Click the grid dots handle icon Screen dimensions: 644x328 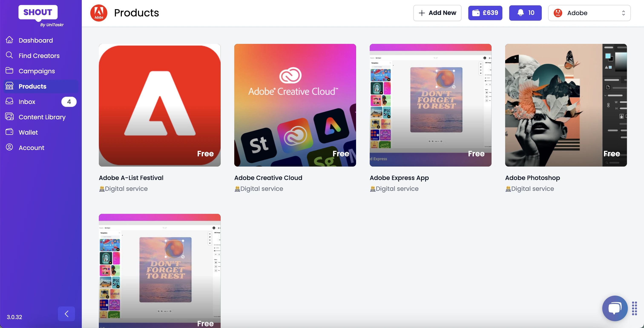tap(634, 308)
